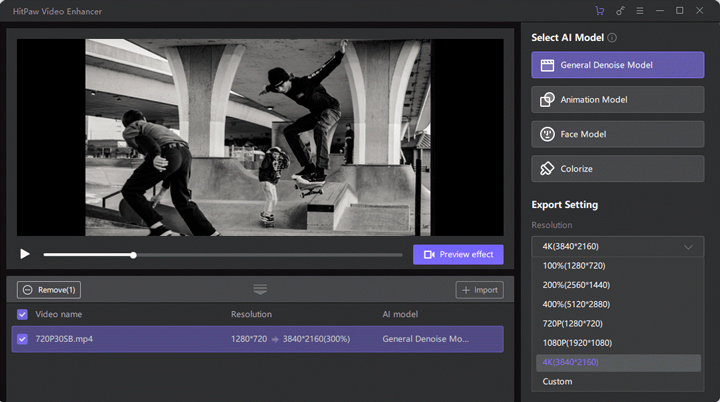Viewport: 720px width, 402px height.
Task: Remove the selected video with Remove(1)
Action: (x=49, y=290)
